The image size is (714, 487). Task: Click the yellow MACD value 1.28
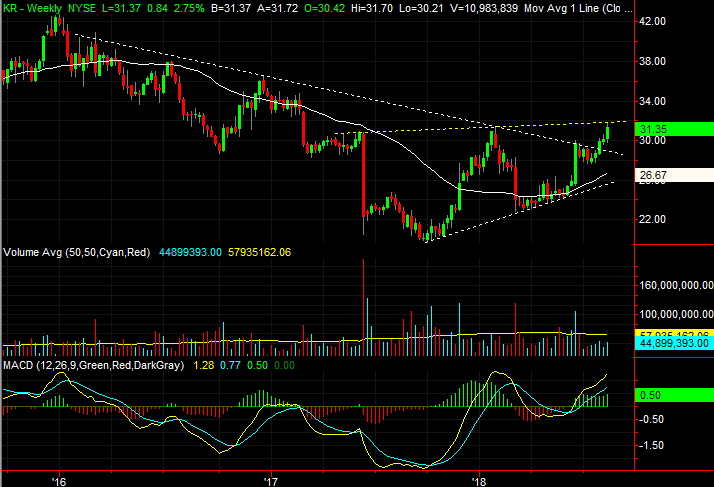[204, 365]
